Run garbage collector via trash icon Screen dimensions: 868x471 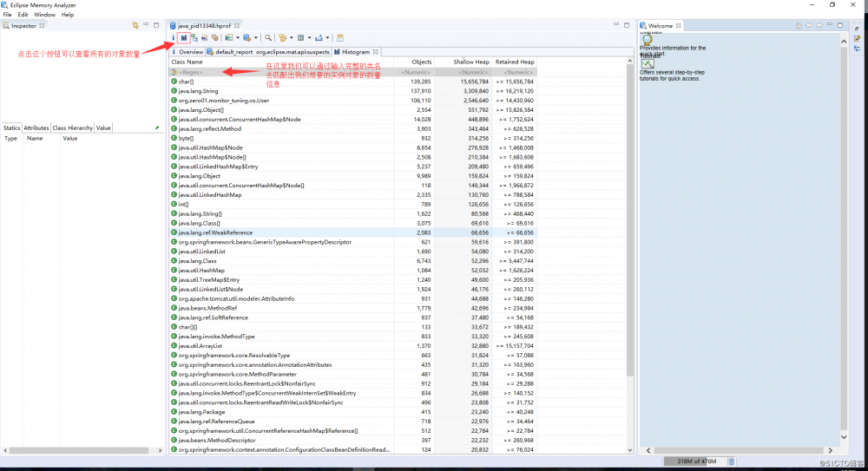click(x=731, y=461)
